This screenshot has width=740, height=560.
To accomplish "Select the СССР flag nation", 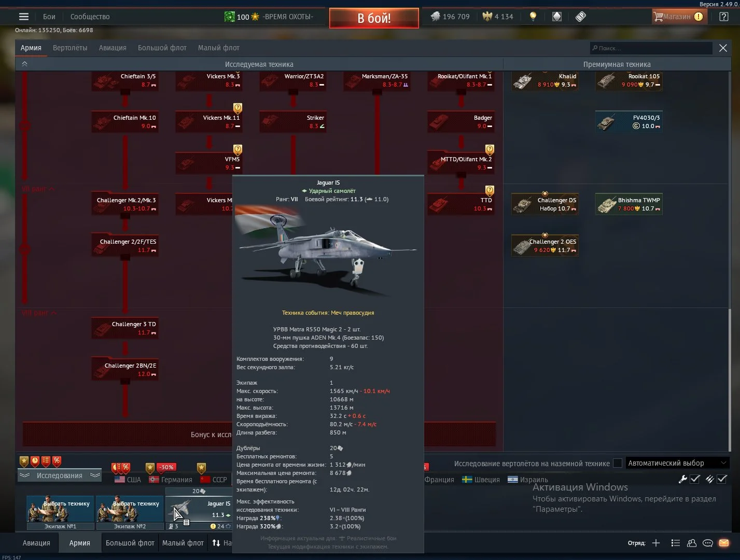I will (x=214, y=480).
